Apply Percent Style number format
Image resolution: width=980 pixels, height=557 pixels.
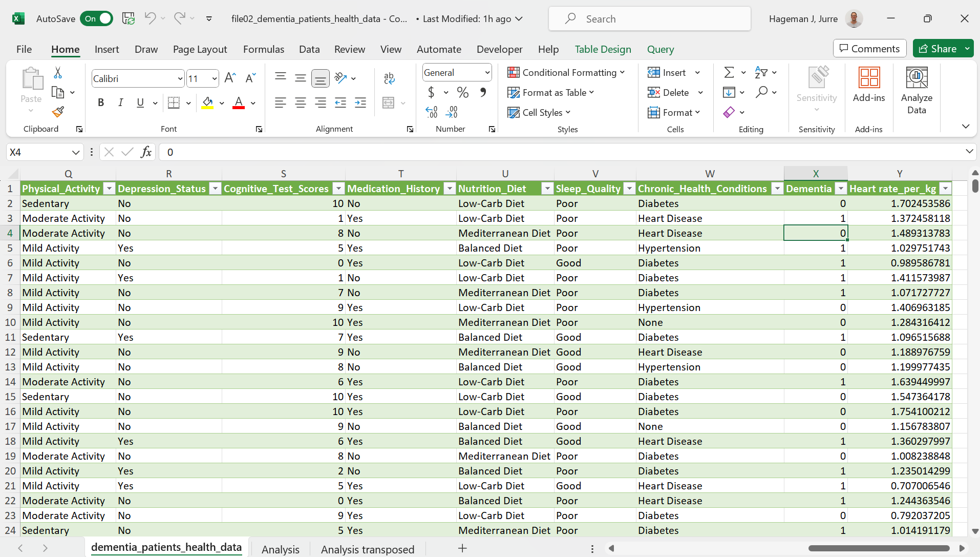pyautogui.click(x=462, y=93)
